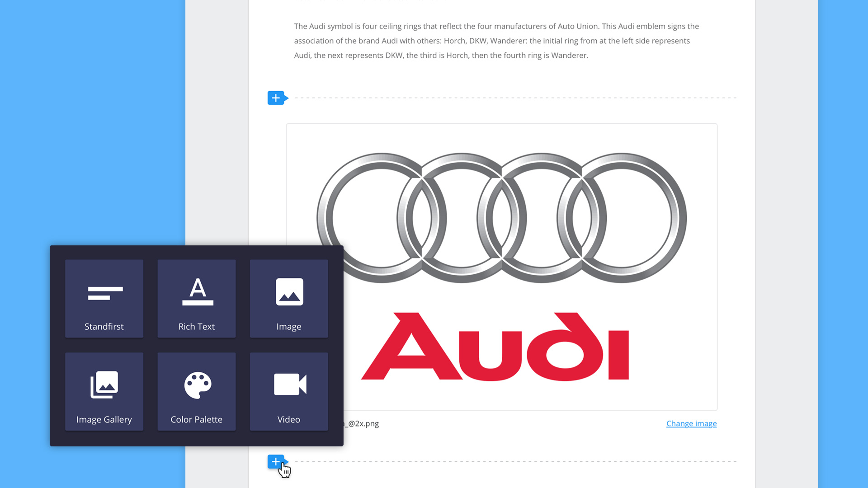Screen dimensions: 868x488
Task: Open the Change image link
Action: point(691,423)
